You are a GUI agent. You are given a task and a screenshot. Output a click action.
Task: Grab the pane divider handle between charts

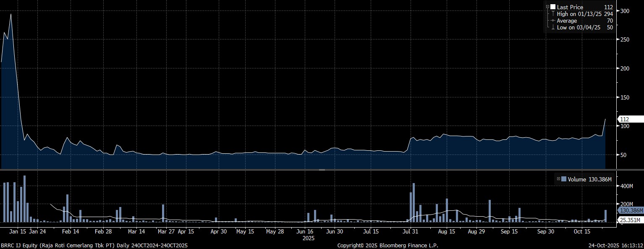(322, 170)
